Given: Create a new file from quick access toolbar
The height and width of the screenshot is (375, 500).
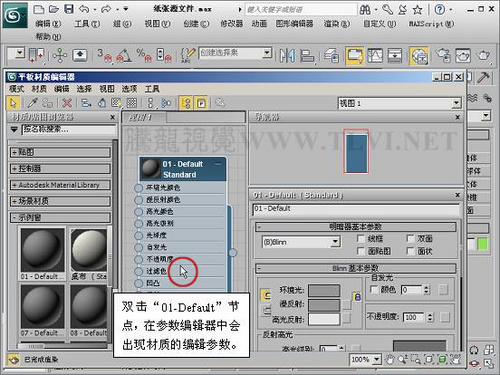Looking at the screenshot, I should coord(39,9).
